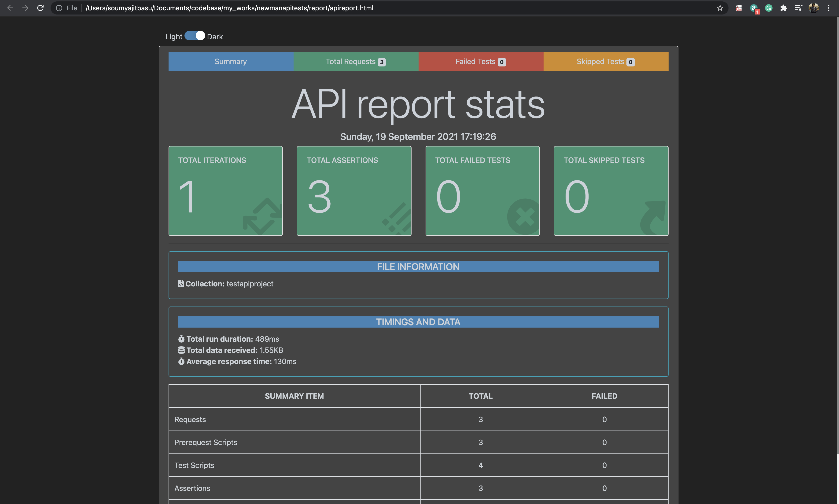View file information icon in address bar
Screen dimensions: 839x504
[x=59, y=8]
